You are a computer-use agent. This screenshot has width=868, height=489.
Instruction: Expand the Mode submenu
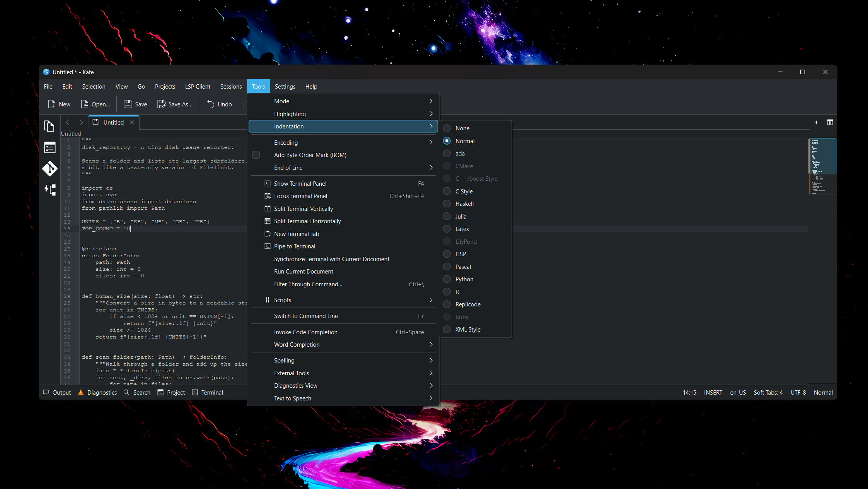pos(343,101)
